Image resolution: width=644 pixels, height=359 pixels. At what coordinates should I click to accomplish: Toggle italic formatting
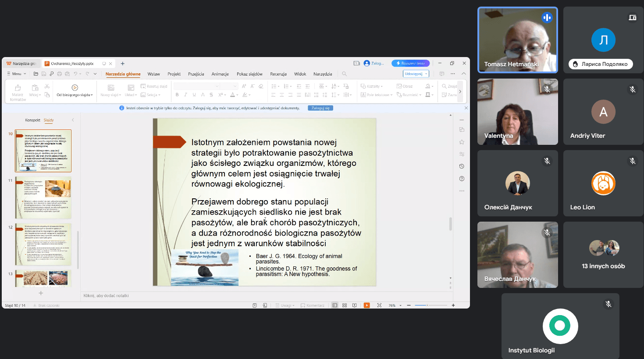(x=185, y=95)
